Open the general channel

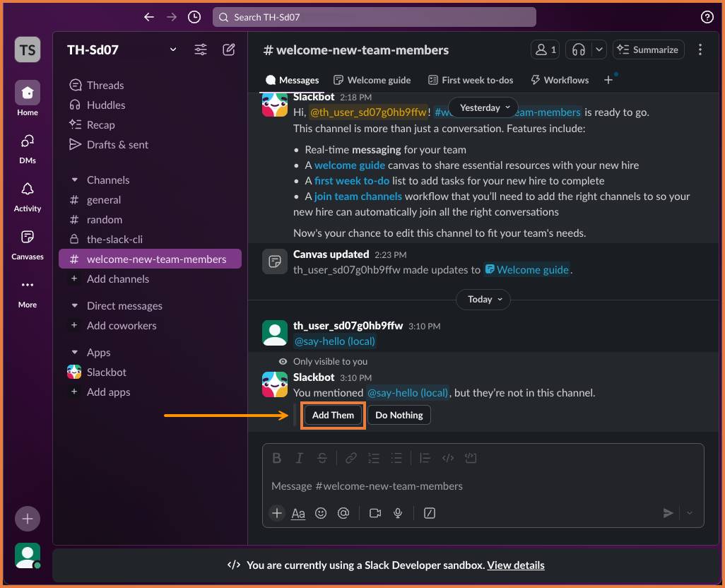pos(150,200)
